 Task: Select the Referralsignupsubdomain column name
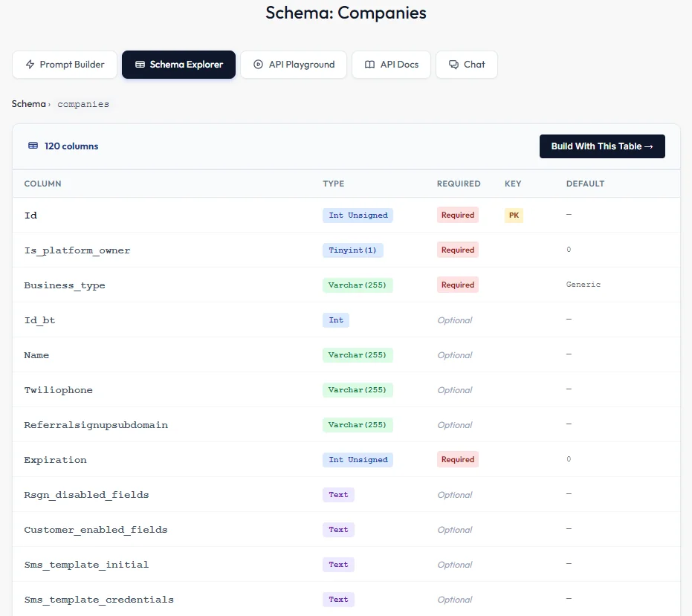point(96,425)
